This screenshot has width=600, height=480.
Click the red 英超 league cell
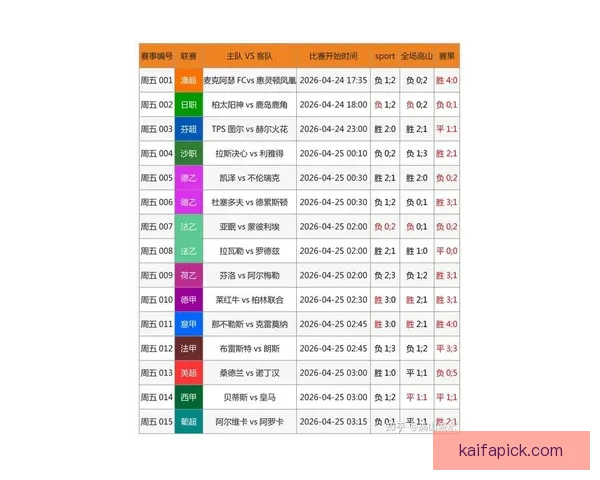tap(189, 373)
